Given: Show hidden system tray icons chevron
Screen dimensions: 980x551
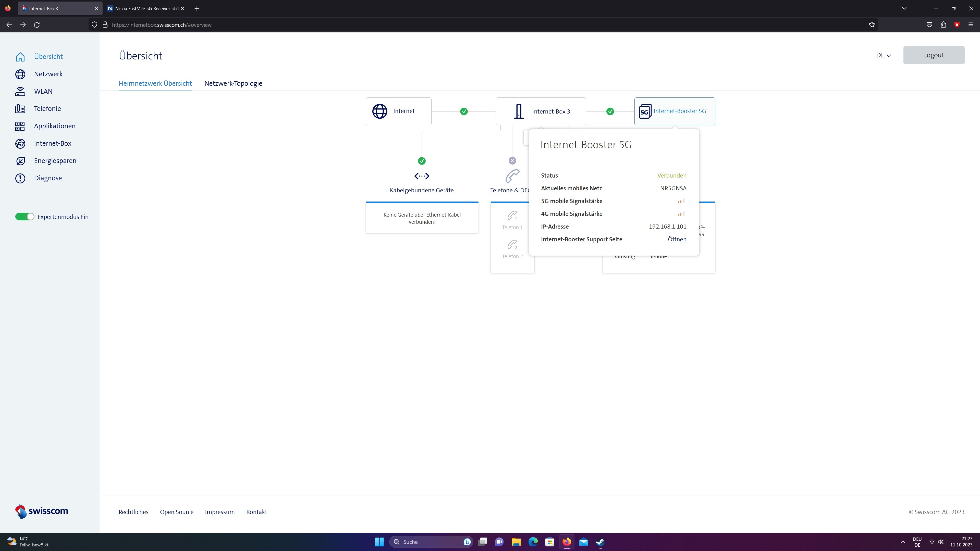Looking at the screenshot, I should click(x=902, y=542).
